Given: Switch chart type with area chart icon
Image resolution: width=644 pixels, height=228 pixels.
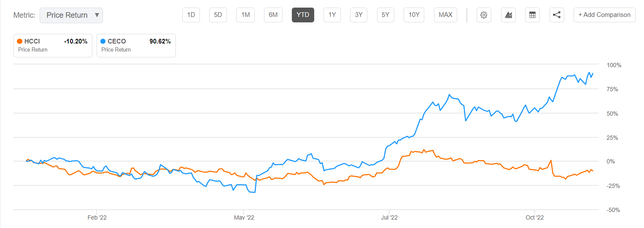Looking at the screenshot, I should [x=508, y=15].
